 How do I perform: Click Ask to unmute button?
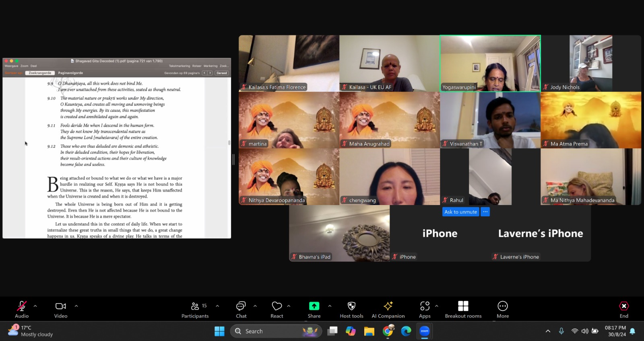pos(460,212)
